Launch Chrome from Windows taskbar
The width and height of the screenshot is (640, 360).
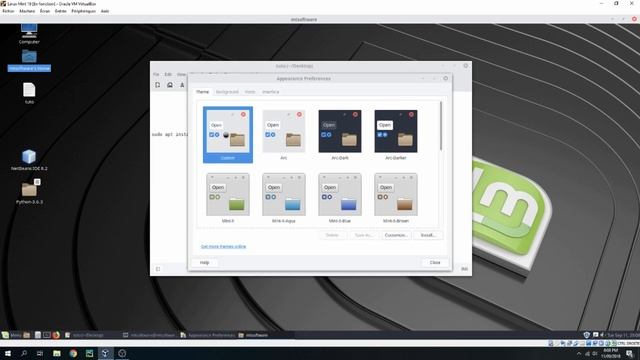73,353
